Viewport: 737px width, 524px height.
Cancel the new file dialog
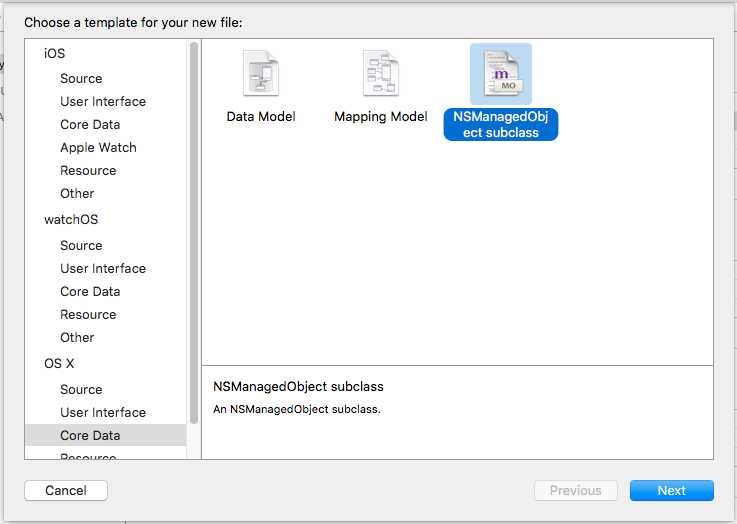66,490
